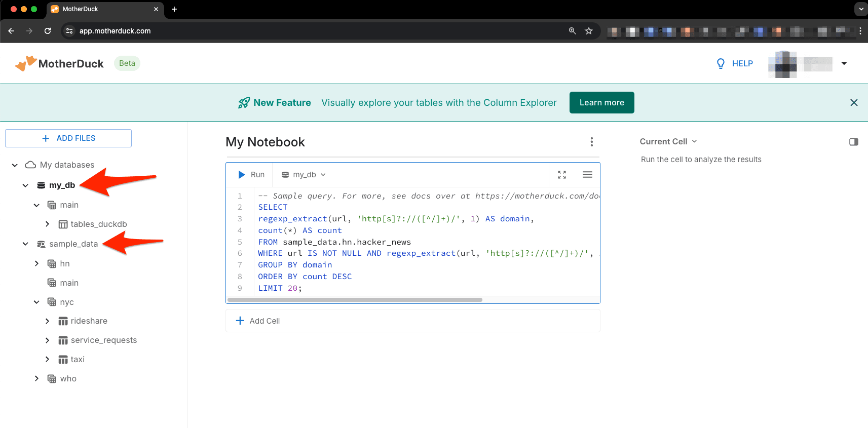Click the MotherDuck logo
868x428 pixels.
tap(59, 63)
